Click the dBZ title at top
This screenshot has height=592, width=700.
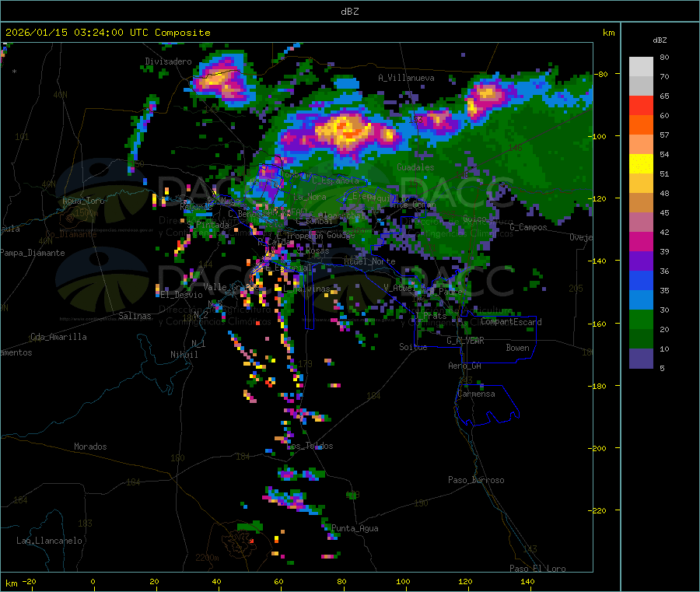(349, 11)
